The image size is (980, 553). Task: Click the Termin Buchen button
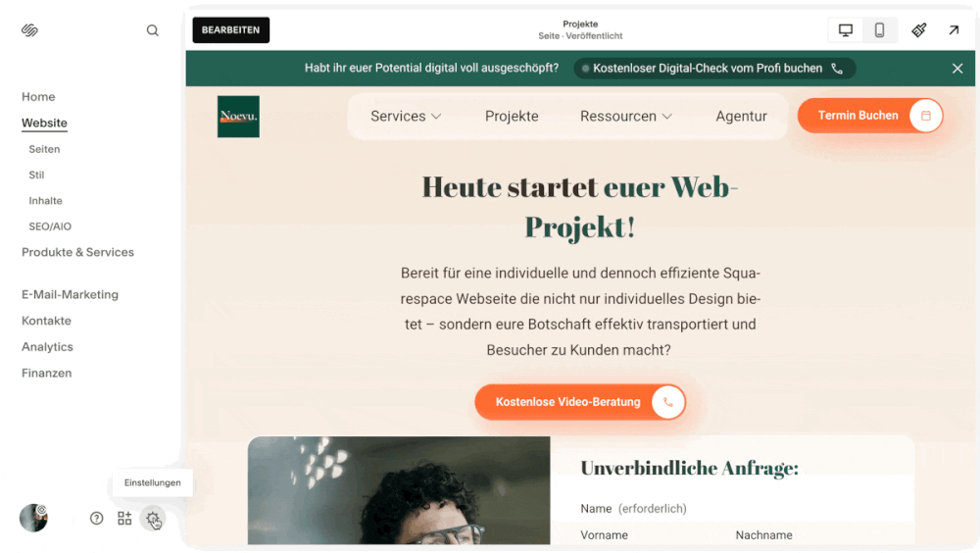tap(870, 115)
